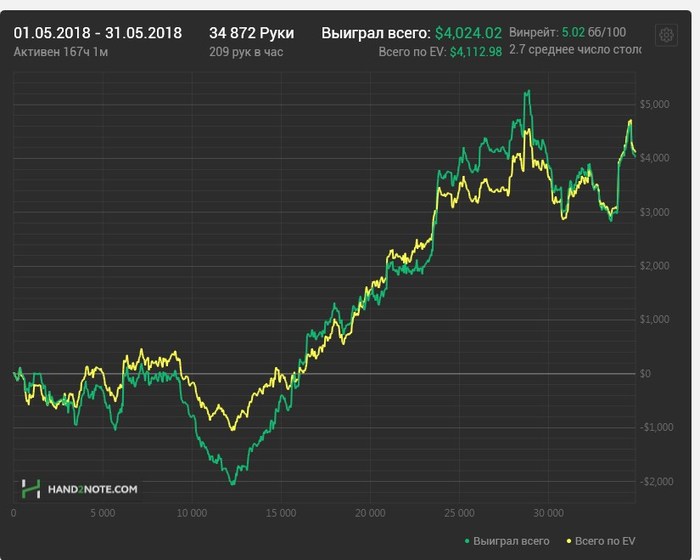This screenshot has height=560, width=700.
Task: Toggle the 'Всего по EV' legend series
Action: [600, 541]
